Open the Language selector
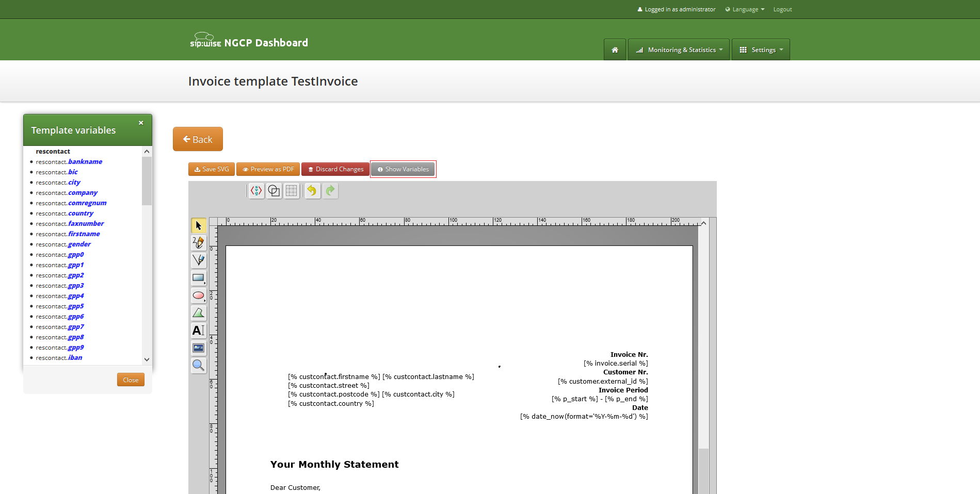 pyautogui.click(x=744, y=9)
